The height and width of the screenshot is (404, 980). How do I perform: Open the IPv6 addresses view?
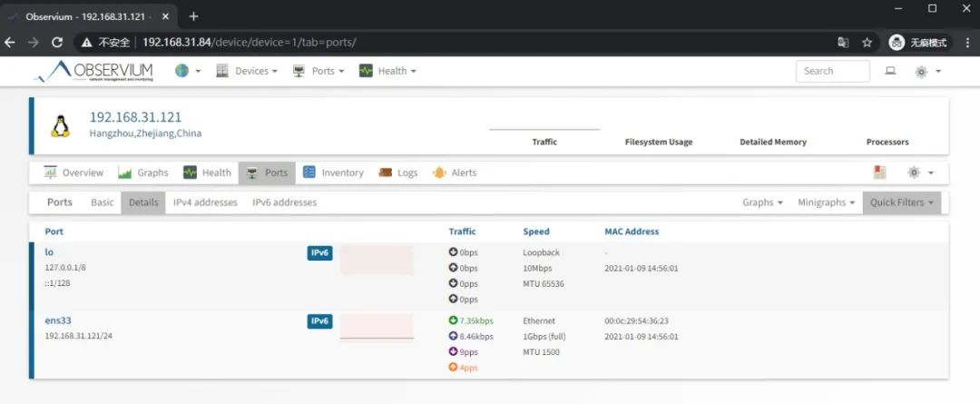click(x=284, y=202)
